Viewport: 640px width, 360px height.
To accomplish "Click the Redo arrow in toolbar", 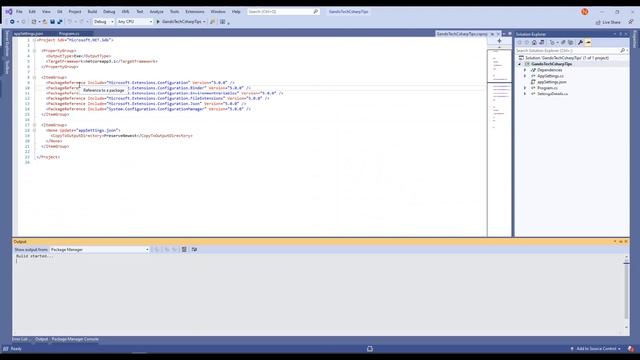I will pyautogui.click(x=81, y=22).
